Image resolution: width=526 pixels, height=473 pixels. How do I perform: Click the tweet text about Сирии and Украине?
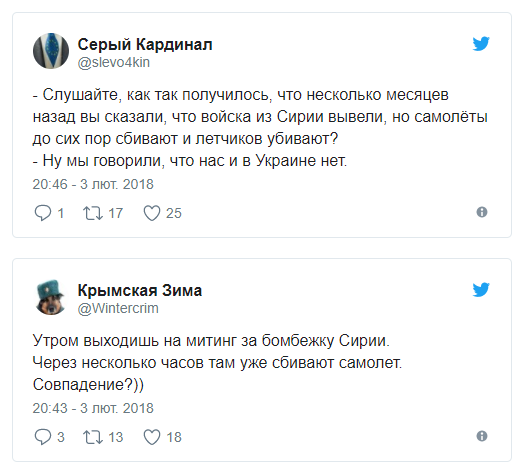pyautogui.click(x=260, y=128)
